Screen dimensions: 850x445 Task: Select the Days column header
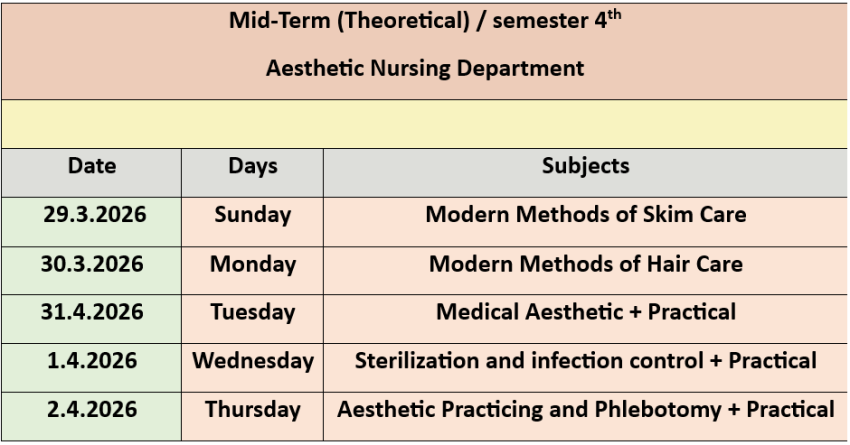[x=253, y=166]
